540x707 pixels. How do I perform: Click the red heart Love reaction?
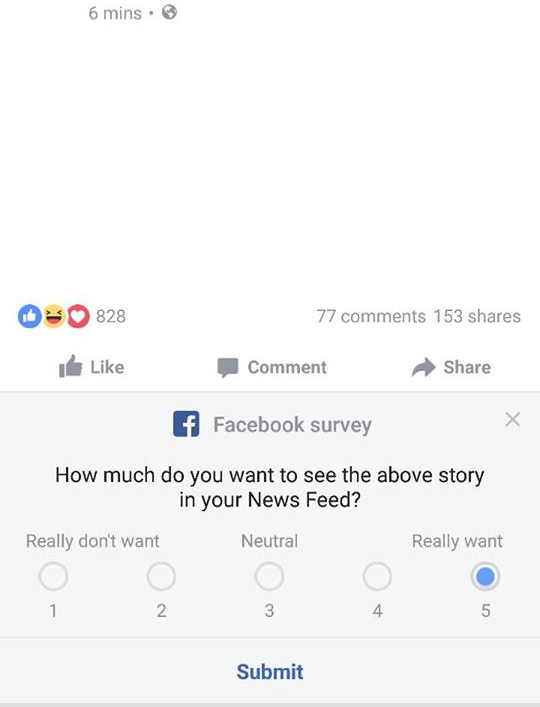click(78, 317)
